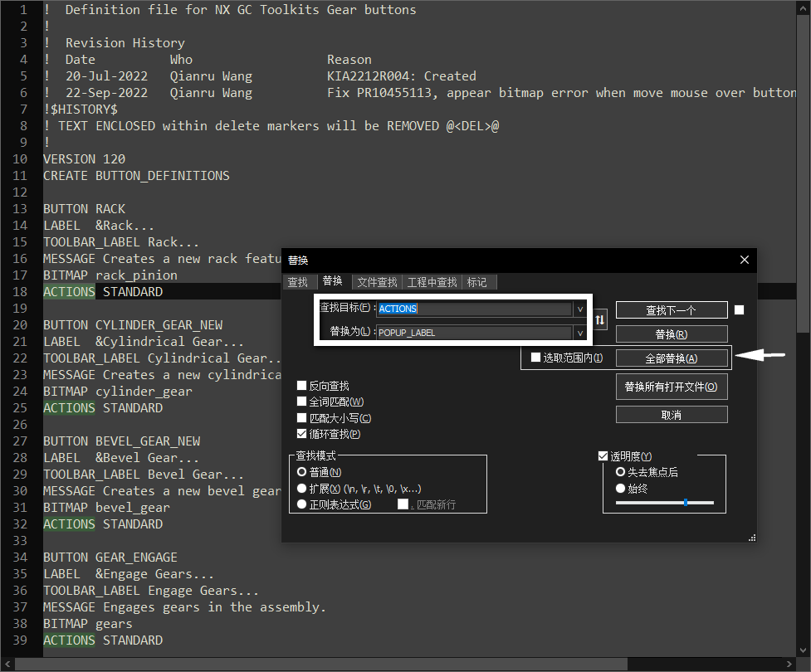
Task: Click the swap find/replace arrows icon
Action: [x=600, y=320]
